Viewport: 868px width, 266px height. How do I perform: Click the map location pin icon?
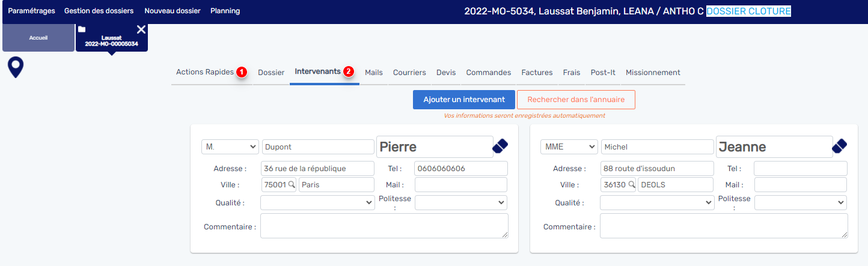16,67
